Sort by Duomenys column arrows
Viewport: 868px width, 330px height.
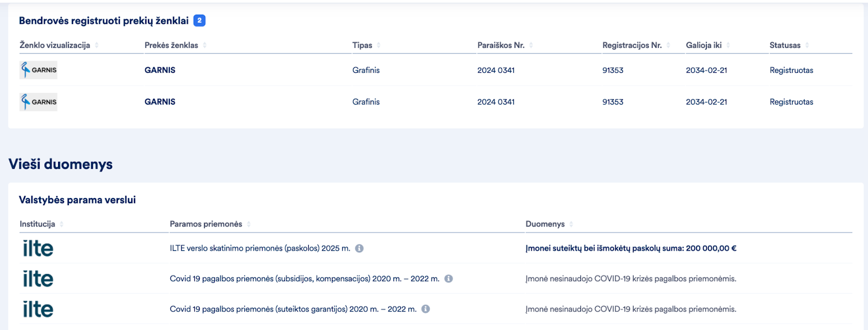[x=571, y=224]
